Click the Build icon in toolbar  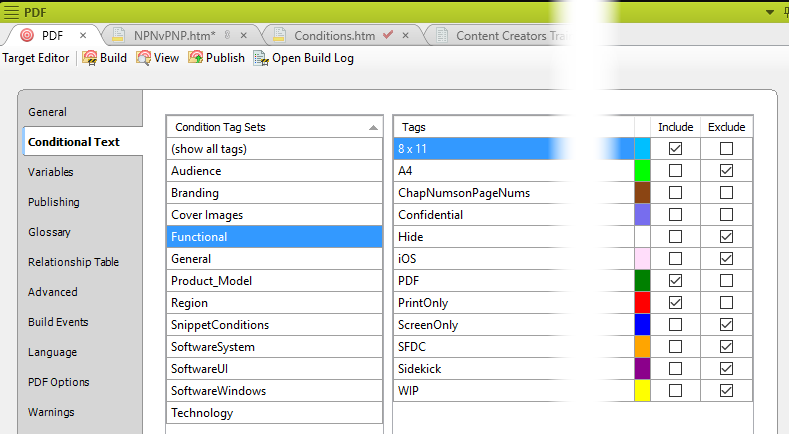click(x=89, y=58)
